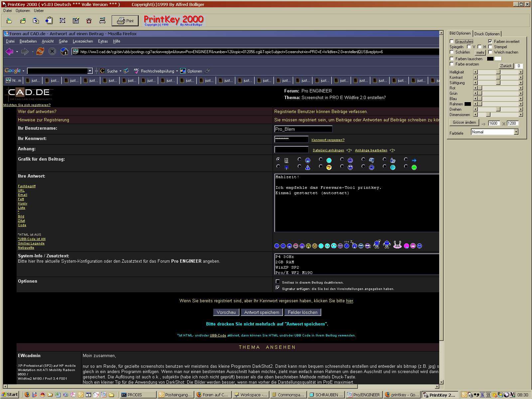Click the orange reload icon in Firefox

(x=40, y=52)
